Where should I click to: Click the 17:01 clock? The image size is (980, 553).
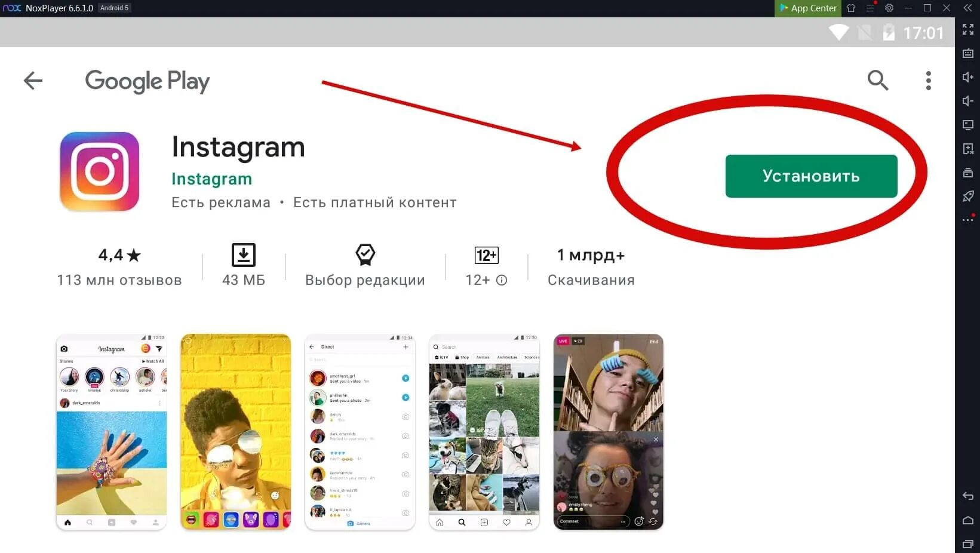point(923,33)
